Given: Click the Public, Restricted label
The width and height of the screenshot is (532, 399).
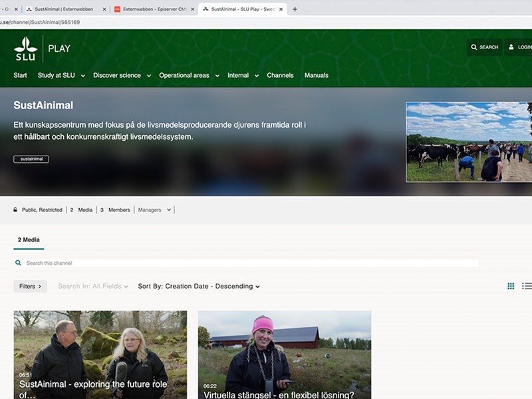Looking at the screenshot, I should coord(42,210).
